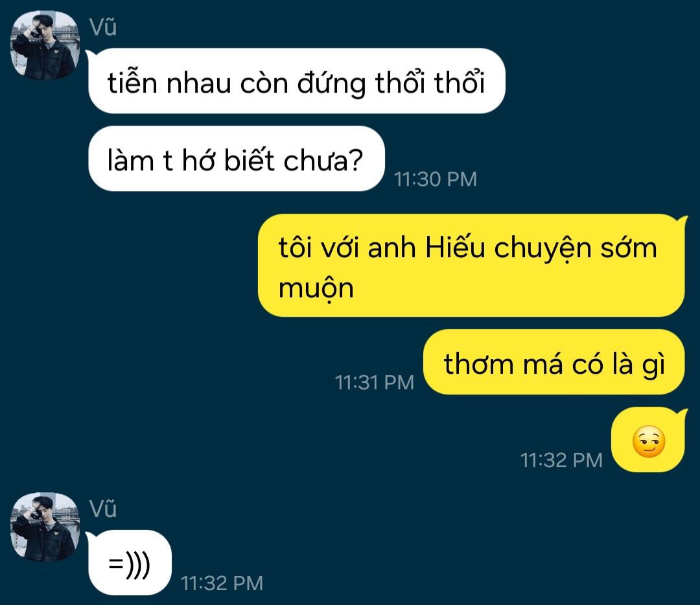This screenshot has height=605, width=700.
Task: Tap the "làm t hớ biết chưa?" bubble
Action: click(x=236, y=159)
